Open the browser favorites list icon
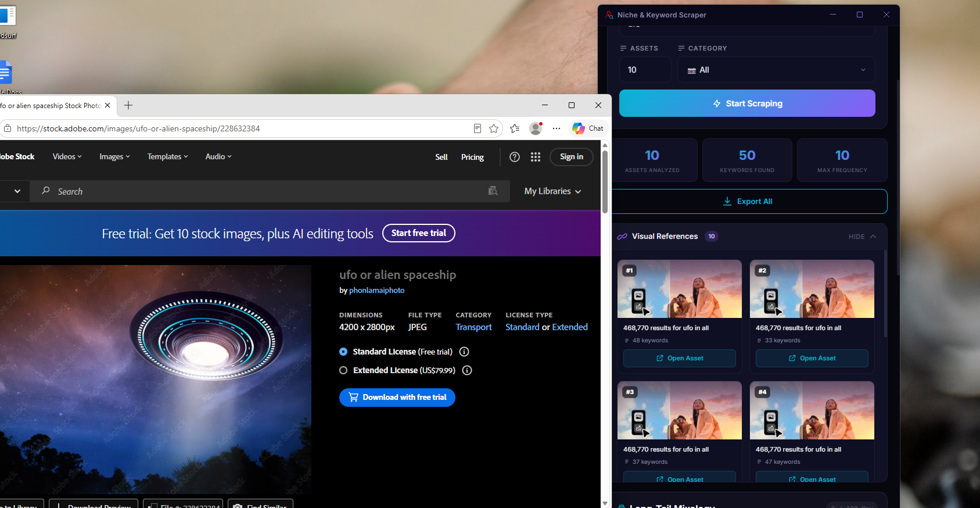The height and width of the screenshot is (508, 980). point(515,128)
